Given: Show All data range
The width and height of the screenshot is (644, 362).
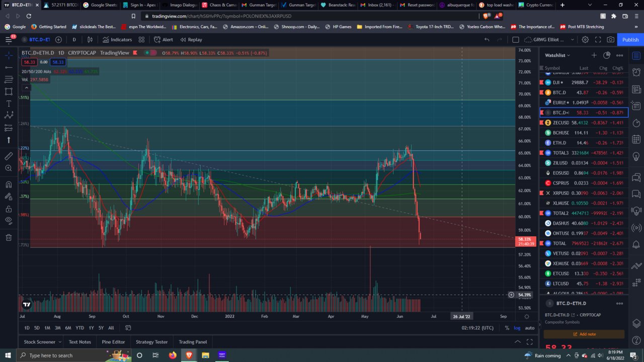Looking at the screenshot, I should click(x=111, y=328).
